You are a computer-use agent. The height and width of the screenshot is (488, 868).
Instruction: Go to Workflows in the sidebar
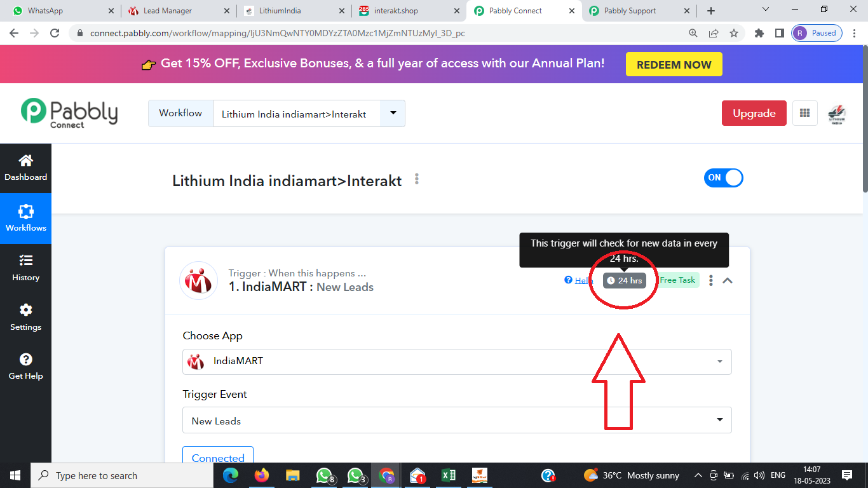[25, 218]
